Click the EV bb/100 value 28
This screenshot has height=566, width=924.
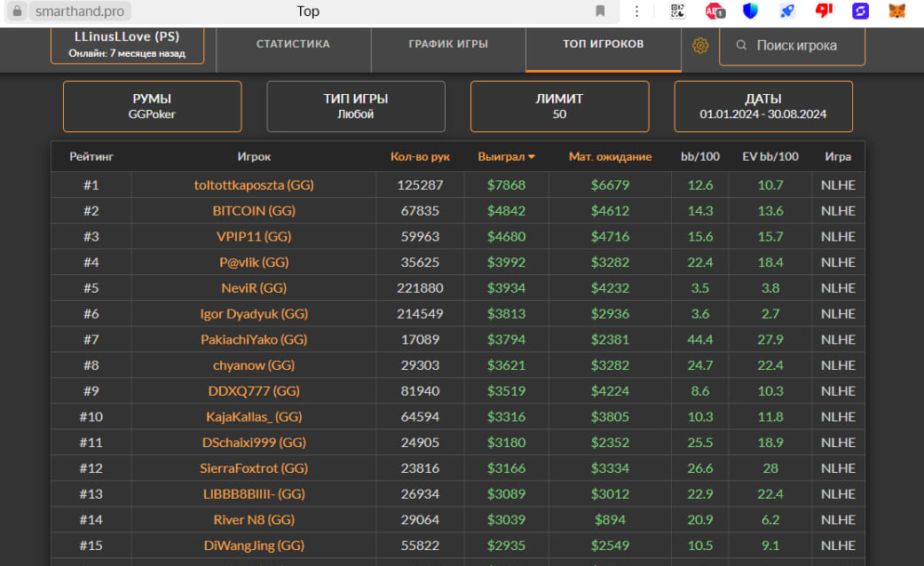click(770, 468)
